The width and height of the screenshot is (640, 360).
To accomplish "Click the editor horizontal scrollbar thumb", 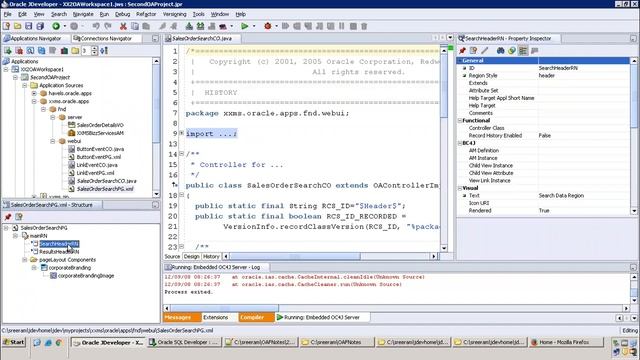I will pyautogui.click(x=295, y=256).
